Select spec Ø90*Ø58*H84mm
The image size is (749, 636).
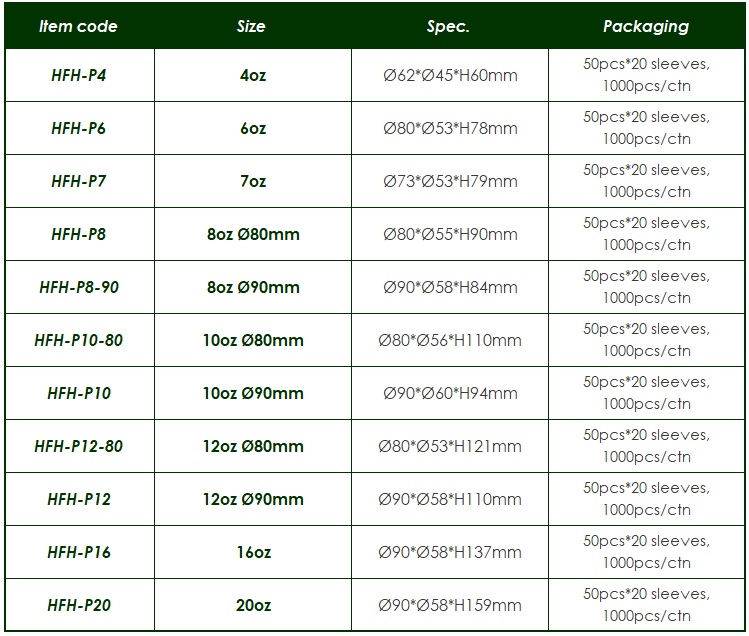449,287
